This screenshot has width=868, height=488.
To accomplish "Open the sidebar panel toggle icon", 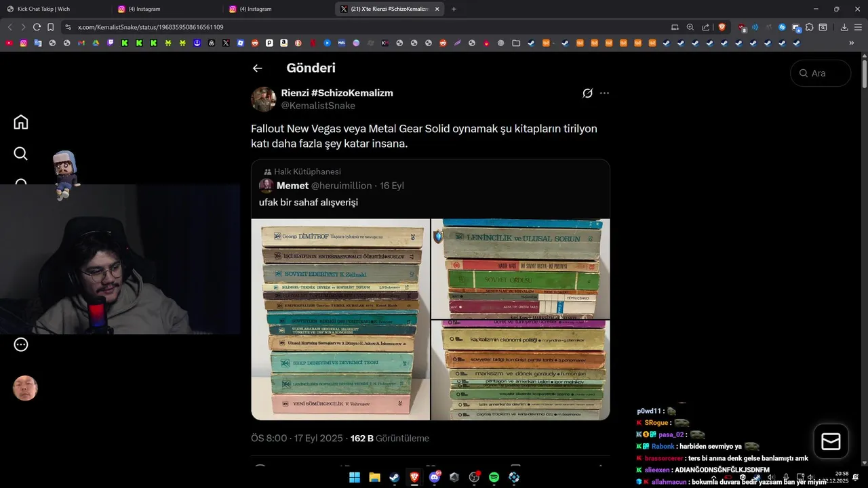I will (x=823, y=27).
